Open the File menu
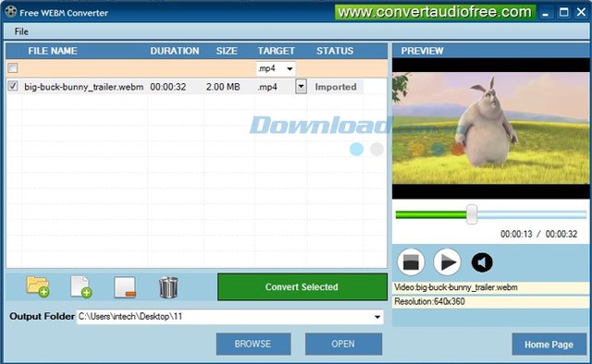Screen dimensions: 592x364 tap(21, 31)
